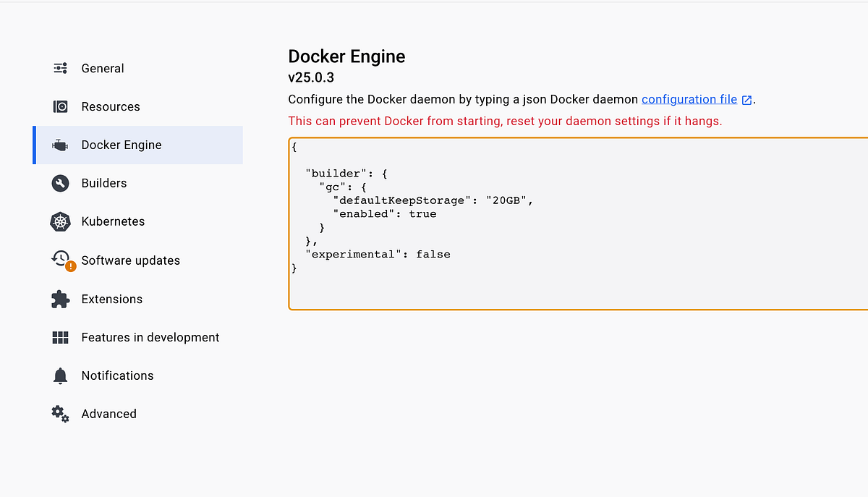Click the Docker Engine icon
Screen dimensions: 868x497
(60, 145)
